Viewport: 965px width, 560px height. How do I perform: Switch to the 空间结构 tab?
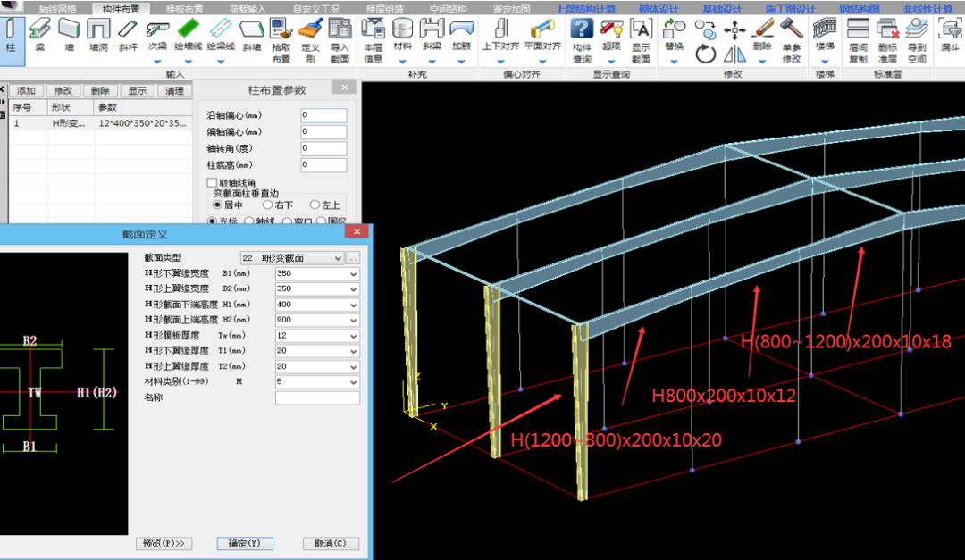point(448,9)
